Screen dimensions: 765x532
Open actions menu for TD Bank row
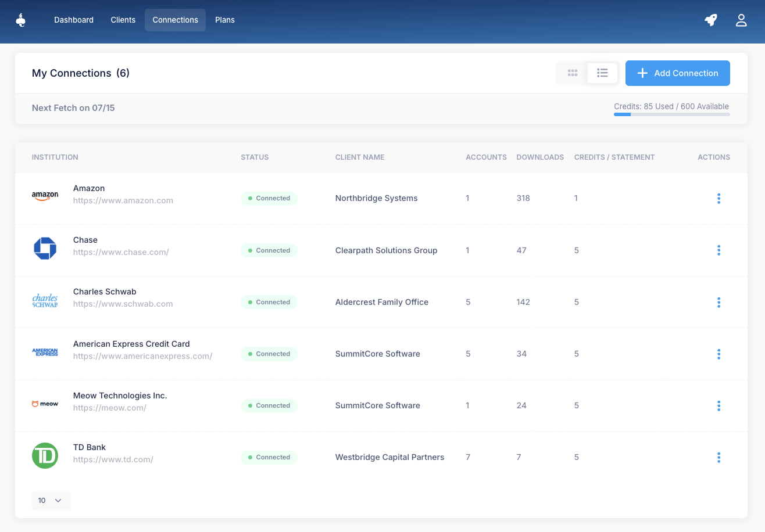tap(718, 458)
